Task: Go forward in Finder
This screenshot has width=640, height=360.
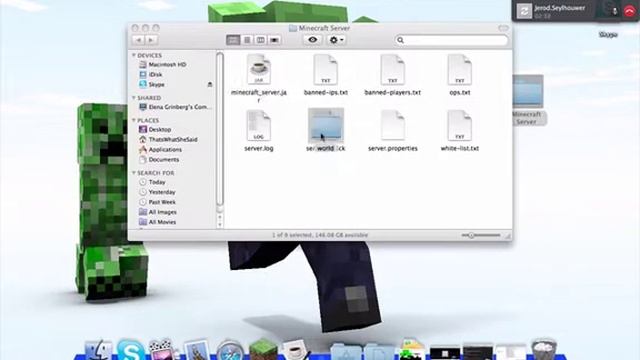Action: click(151, 40)
